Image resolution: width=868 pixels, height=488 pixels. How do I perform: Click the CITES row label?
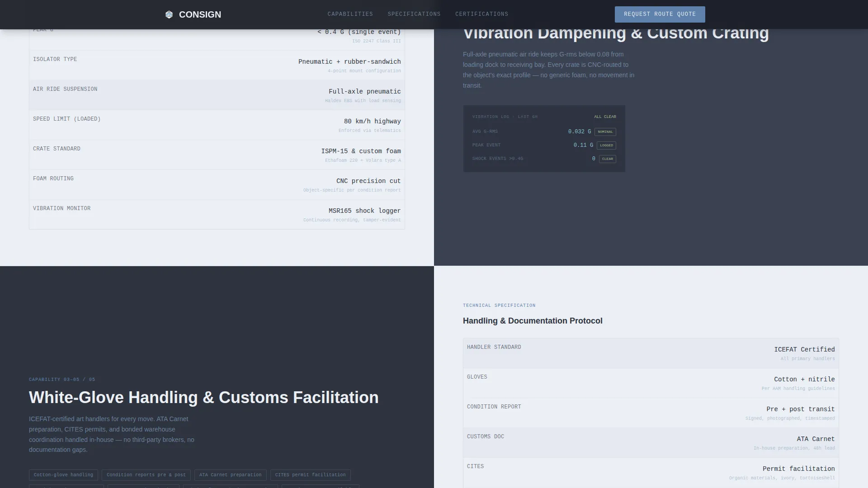[475, 466]
